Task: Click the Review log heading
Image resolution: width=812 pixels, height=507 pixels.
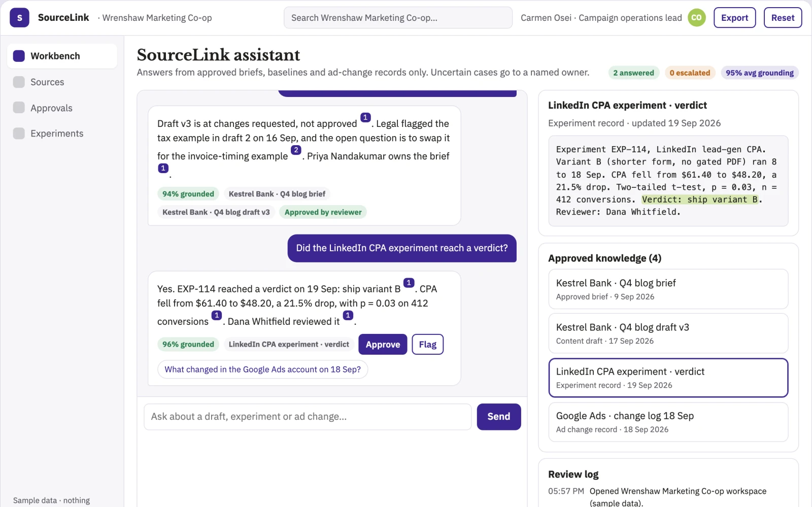Action: tap(573, 475)
